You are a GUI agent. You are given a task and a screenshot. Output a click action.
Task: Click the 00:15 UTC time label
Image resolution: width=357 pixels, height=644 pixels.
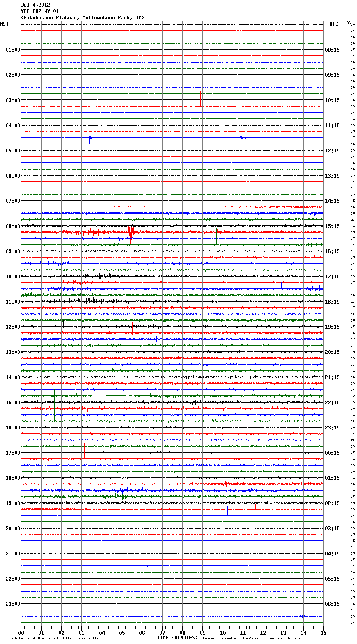(332, 453)
